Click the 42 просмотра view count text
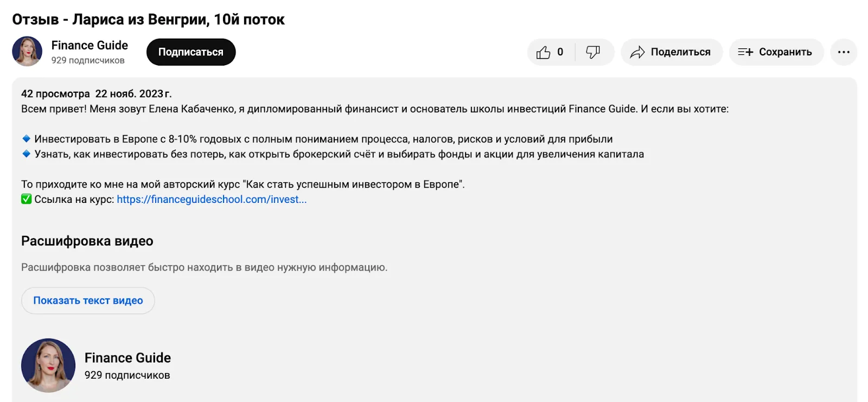The image size is (868, 402). [x=55, y=94]
